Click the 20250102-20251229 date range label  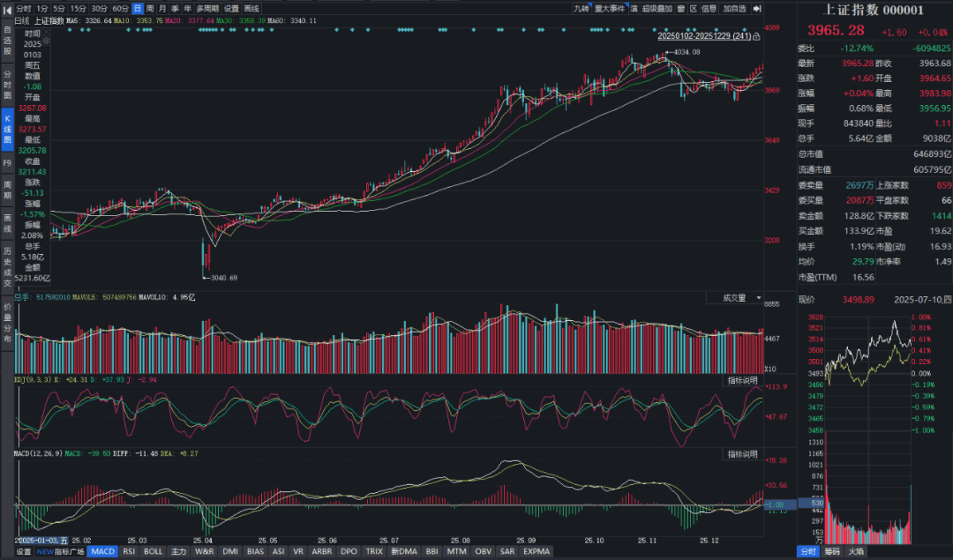coord(704,36)
